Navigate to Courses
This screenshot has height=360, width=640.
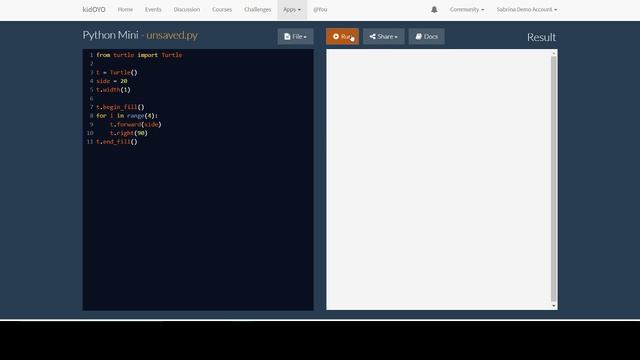click(x=222, y=9)
